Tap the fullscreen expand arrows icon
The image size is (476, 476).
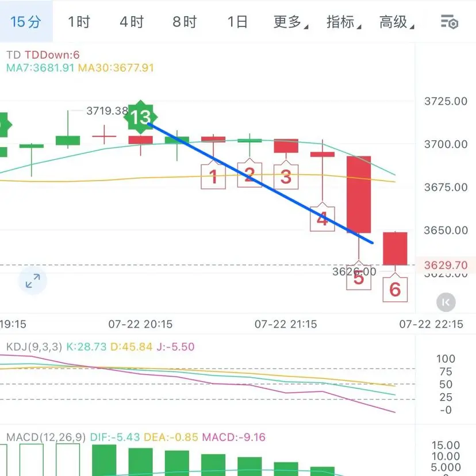pos(33,281)
